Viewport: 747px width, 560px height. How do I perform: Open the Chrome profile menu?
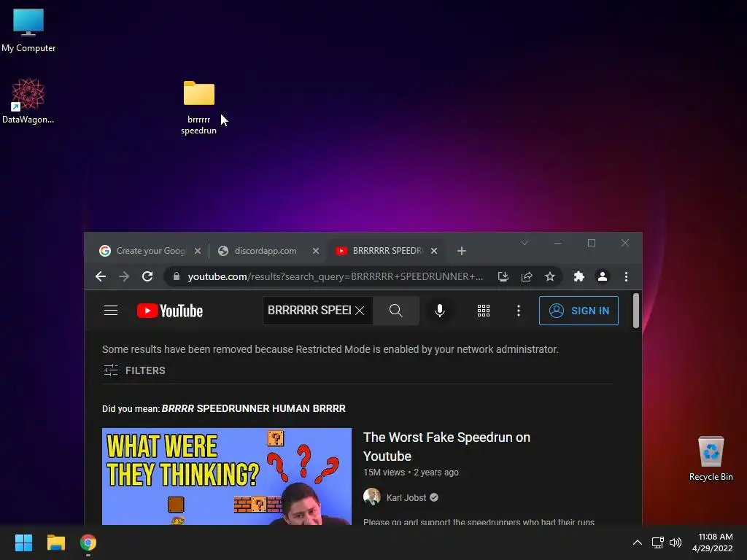pyautogui.click(x=602, y=276)
